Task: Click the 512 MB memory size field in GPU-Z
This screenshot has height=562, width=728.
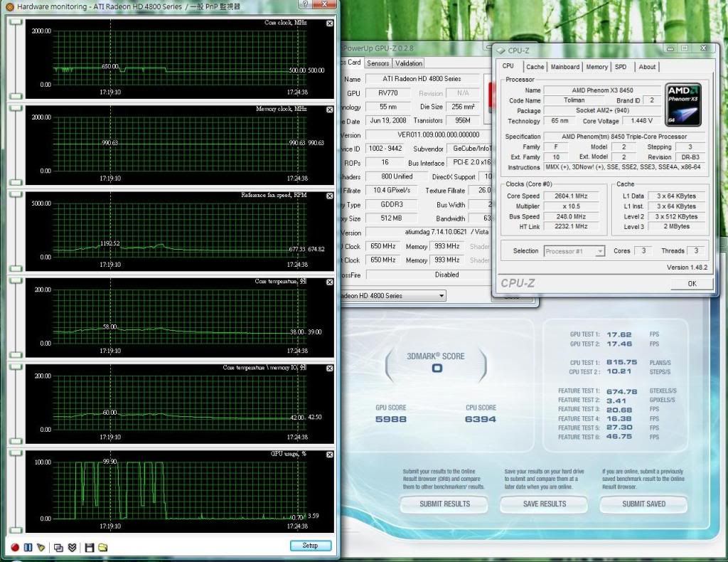Action: [391, 218]
